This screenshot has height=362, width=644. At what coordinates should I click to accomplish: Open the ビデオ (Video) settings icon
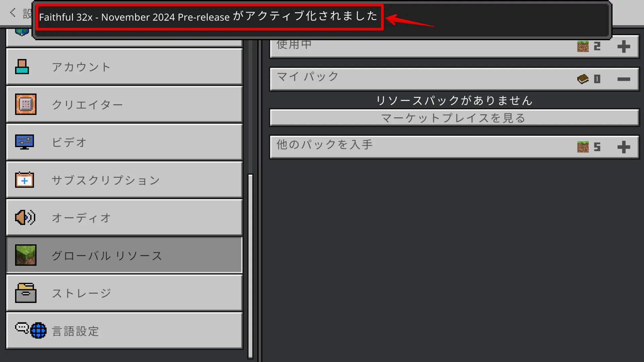pyautogui.click(x=24, y=141)
